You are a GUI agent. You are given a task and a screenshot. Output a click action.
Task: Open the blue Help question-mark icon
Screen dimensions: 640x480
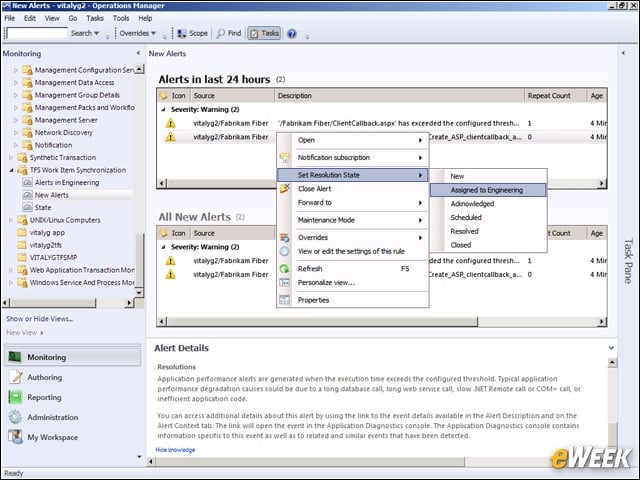(x=291, y=33)
